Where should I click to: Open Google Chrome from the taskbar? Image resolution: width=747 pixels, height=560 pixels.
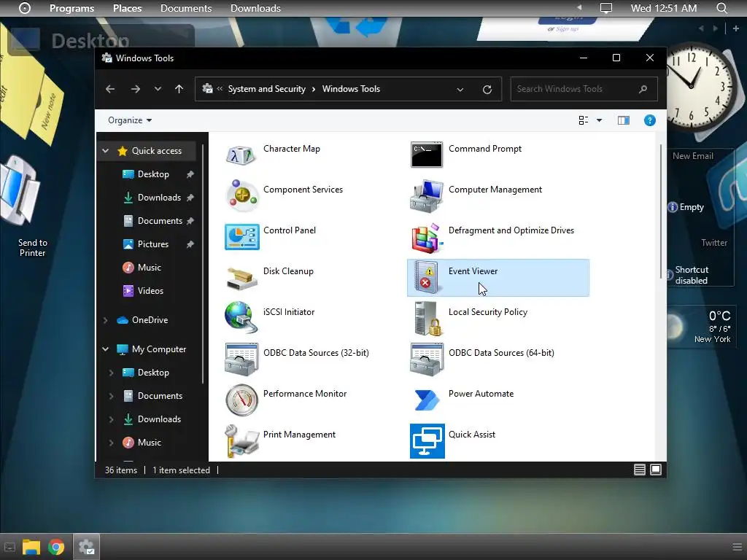56,547
